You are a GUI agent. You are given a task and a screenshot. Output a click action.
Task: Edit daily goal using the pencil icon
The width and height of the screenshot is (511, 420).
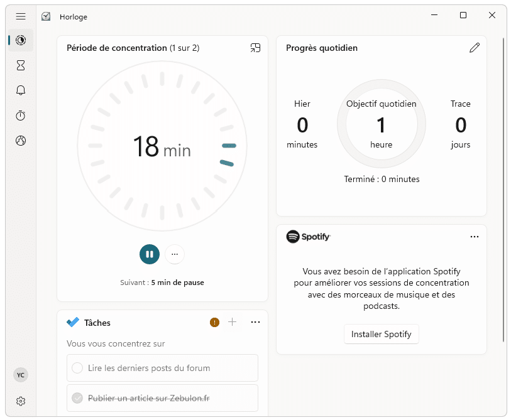coord(475,47)
